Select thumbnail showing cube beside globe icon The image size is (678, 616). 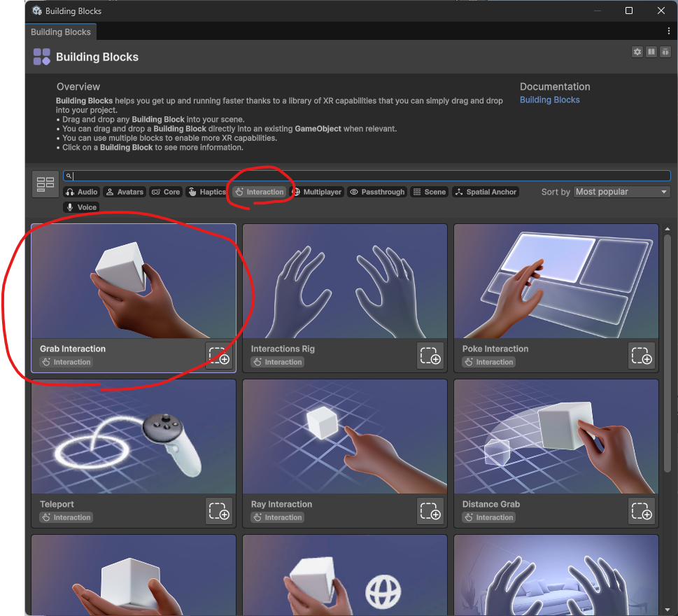click(345, 575)
